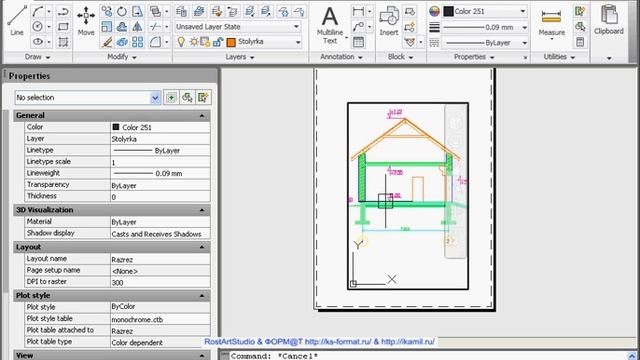Expand the Utilities panel title
The image size is (640, 360).
click(559, 57)
